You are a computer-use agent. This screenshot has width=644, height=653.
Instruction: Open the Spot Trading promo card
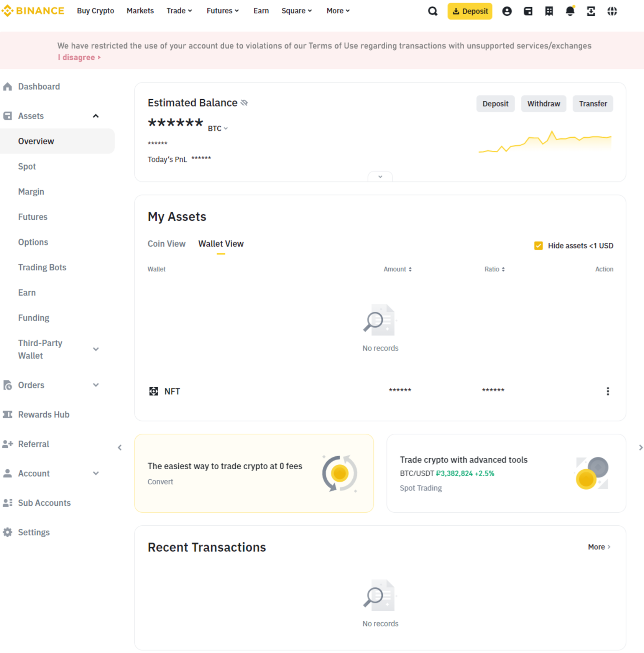(x=506, y=473)
